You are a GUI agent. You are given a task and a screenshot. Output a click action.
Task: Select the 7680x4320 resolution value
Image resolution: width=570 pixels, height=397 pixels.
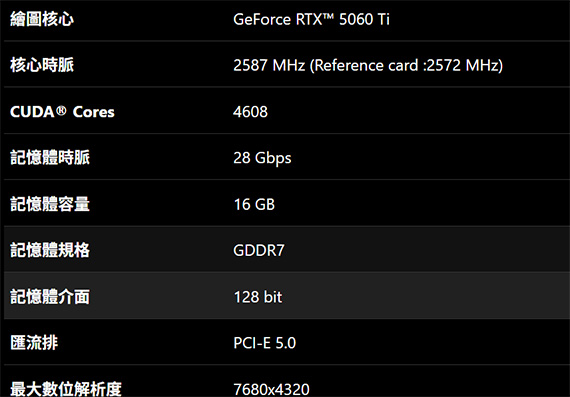(271, 390)
